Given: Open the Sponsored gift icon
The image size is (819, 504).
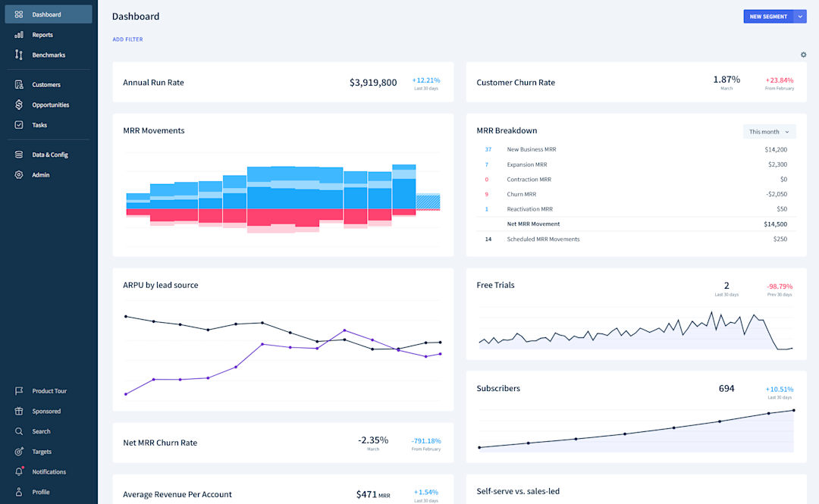Looking at the screenshot, I should coord(20,411).
